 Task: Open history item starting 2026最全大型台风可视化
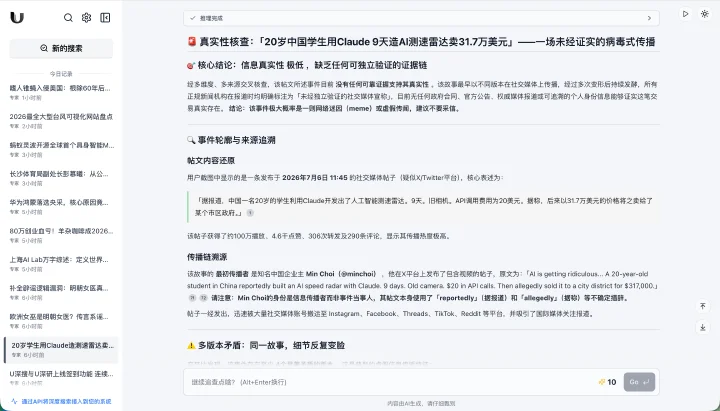[x=61, y=121]
